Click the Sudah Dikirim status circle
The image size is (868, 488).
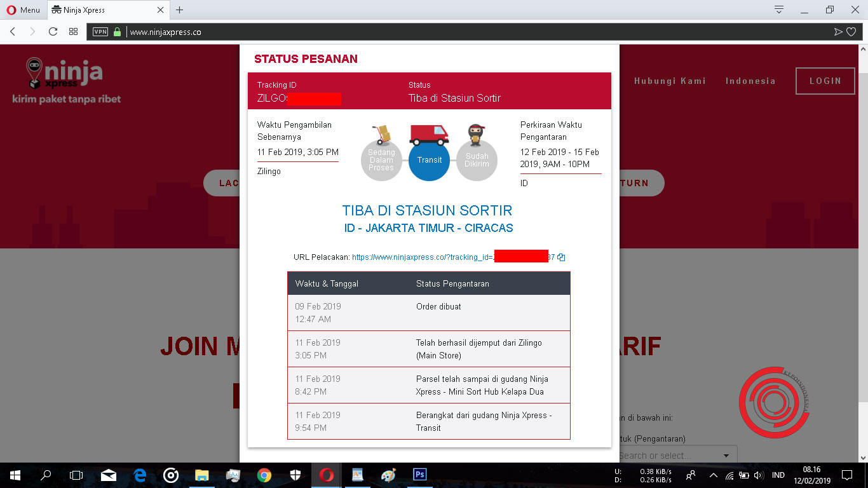477,160
